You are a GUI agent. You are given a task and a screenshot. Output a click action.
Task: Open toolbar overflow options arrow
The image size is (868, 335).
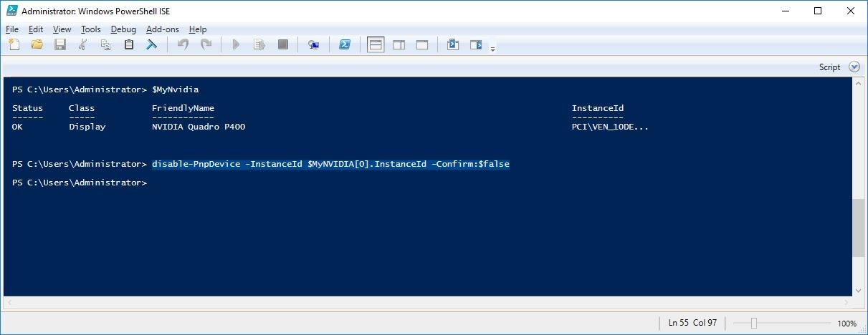click(492, 49)
